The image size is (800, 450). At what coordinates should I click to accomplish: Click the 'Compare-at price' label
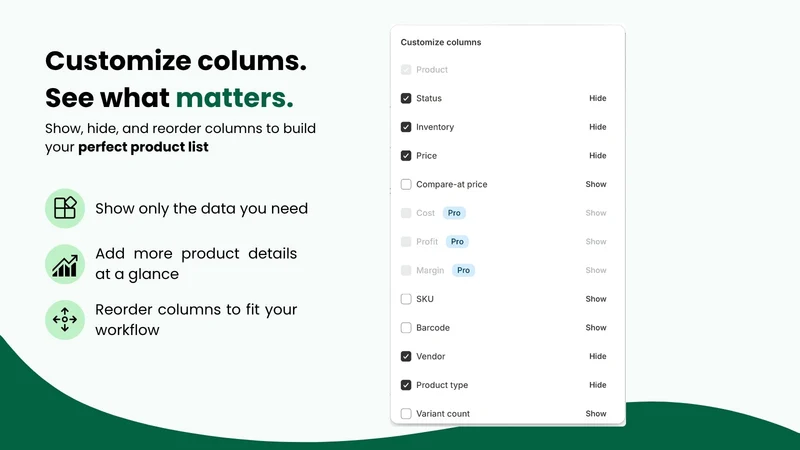pyautogui.click(x=452, y=184)
